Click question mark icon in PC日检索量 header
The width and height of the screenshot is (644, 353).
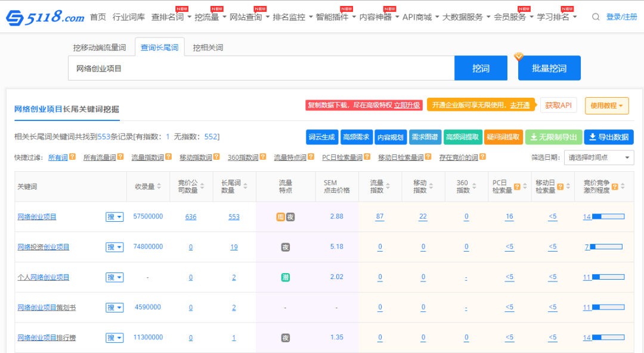[x=517, y=187]
